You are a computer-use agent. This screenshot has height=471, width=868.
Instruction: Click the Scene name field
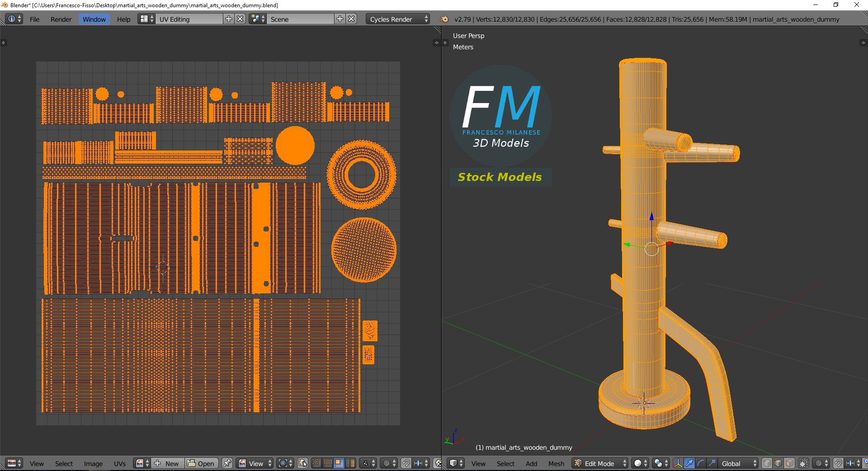pos(300,19)
